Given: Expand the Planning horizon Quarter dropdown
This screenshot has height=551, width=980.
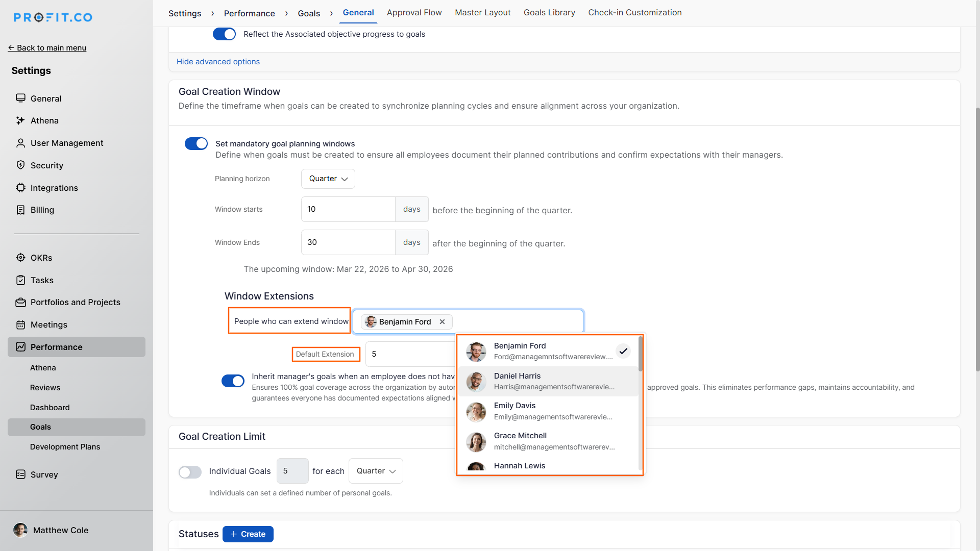Looking at the screenshot, I should point(328,179).
